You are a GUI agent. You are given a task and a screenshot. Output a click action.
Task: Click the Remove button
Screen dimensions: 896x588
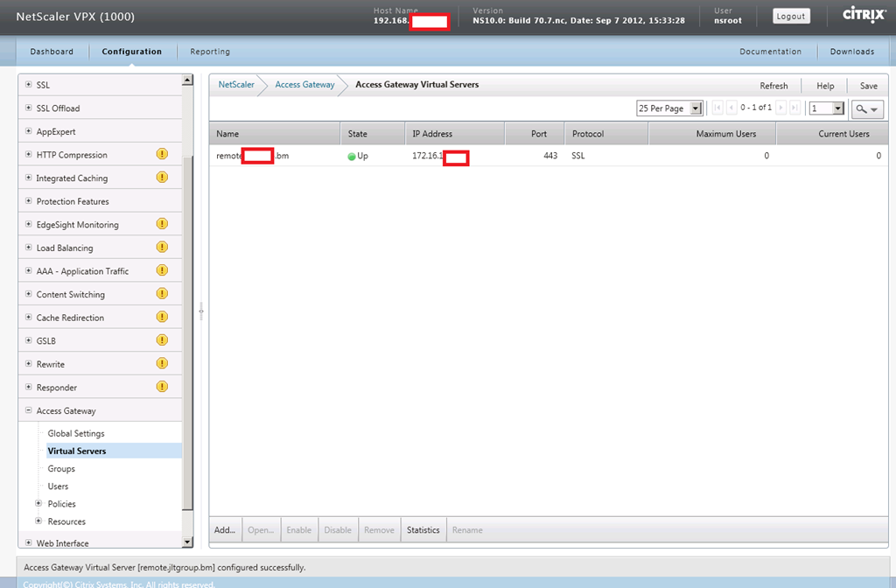(x=380, y=530)
